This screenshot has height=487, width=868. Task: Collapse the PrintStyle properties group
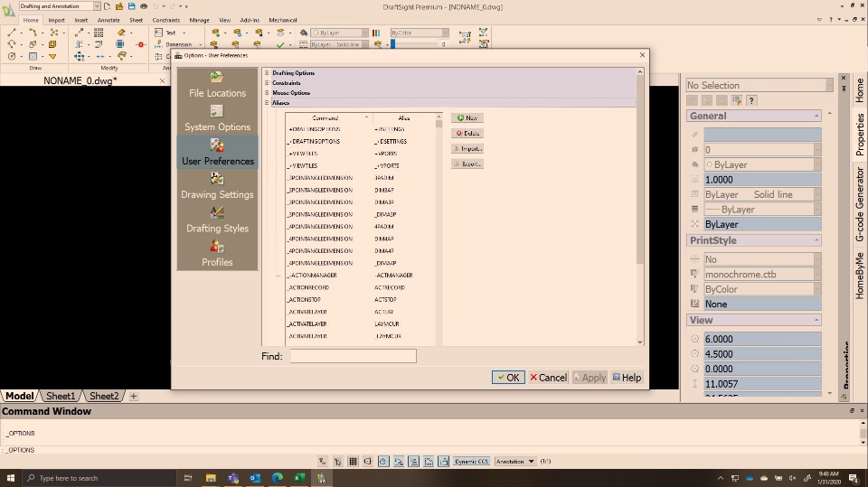[816, 240]
